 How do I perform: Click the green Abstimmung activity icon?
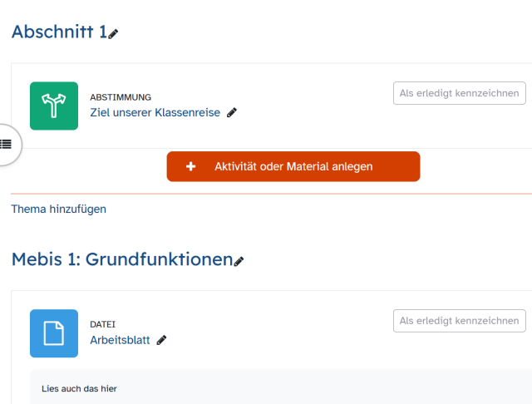(x=54, y=106)
